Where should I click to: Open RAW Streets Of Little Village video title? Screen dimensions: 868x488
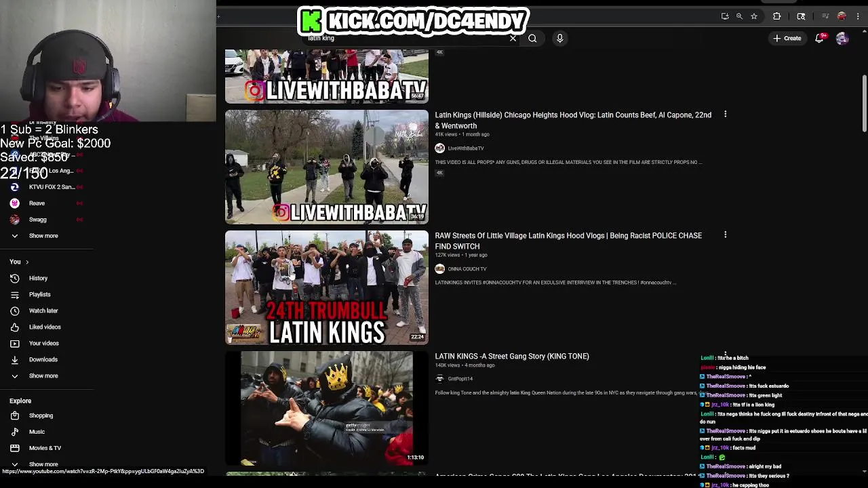tap(568, 241)
